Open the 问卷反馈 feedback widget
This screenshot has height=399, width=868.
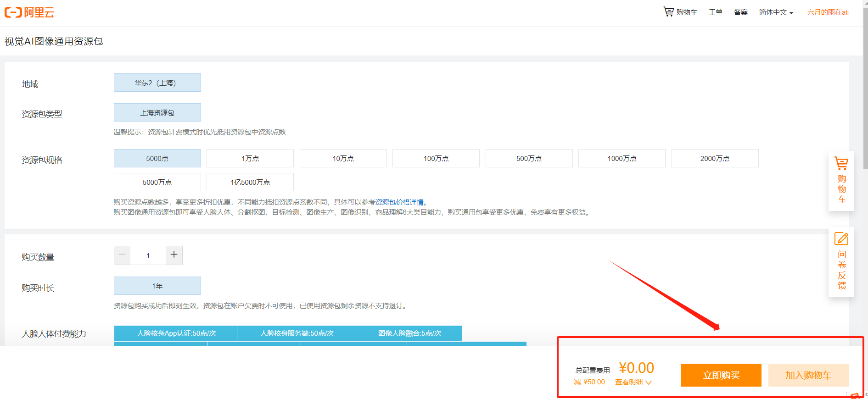841,261
